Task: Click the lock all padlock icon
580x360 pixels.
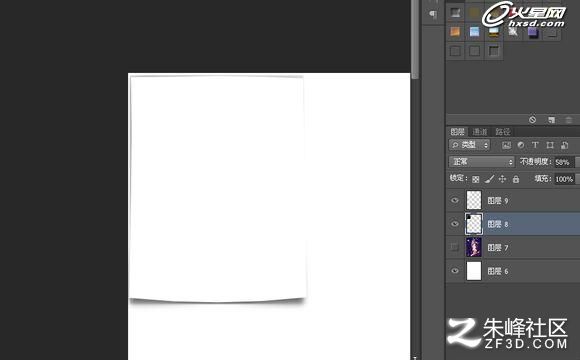Action: click(516, 179)
